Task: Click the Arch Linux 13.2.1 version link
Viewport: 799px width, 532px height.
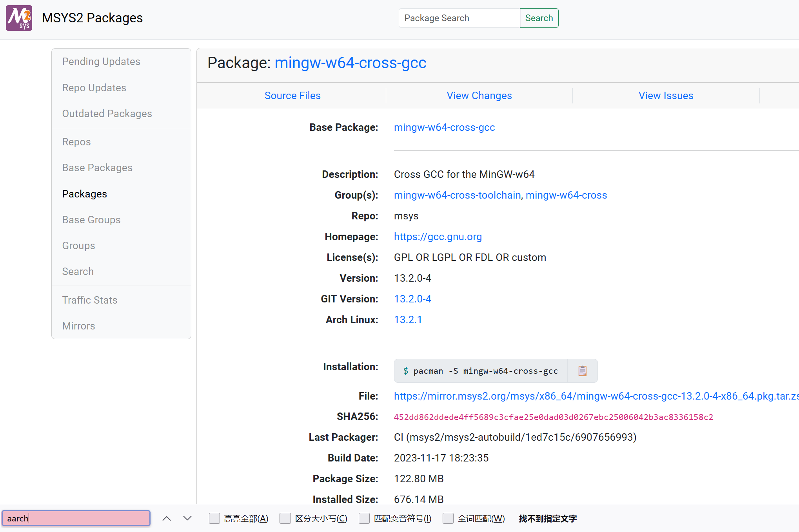Action: (408, 320)
